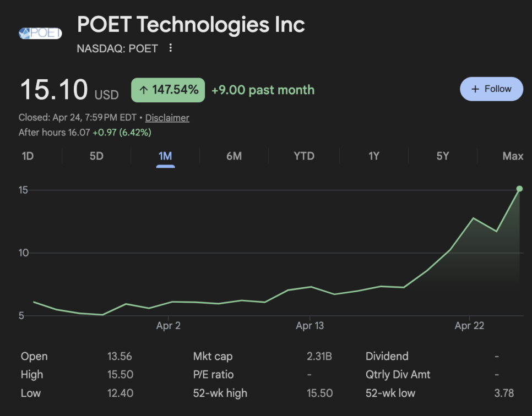Select the 1M time range tab
The height and width of the screenshot is (416, 532).
[x=165, y=156]
